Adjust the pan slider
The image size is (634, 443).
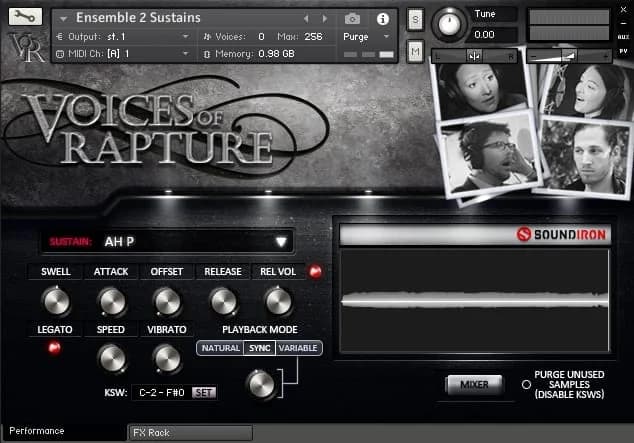474,56
